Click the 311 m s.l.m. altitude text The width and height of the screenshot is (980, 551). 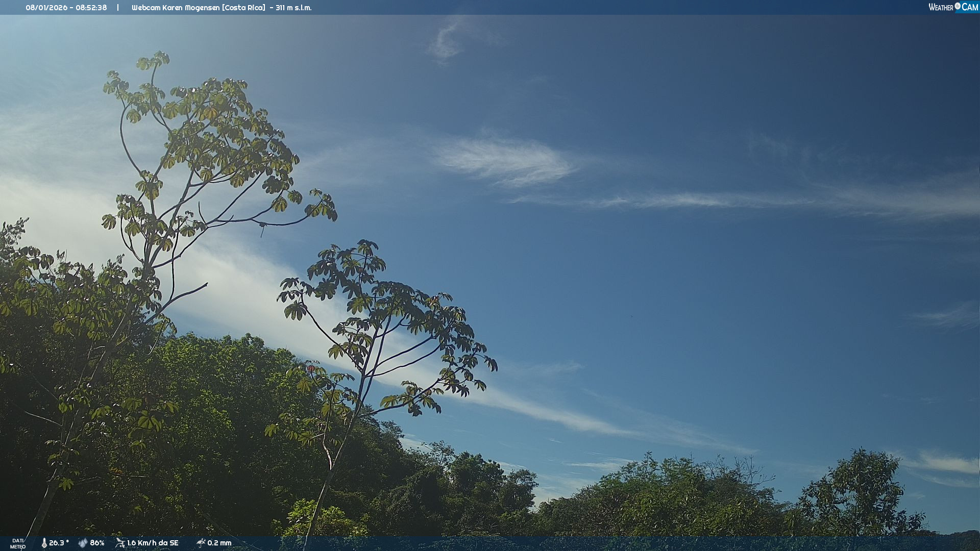[293, 8]
